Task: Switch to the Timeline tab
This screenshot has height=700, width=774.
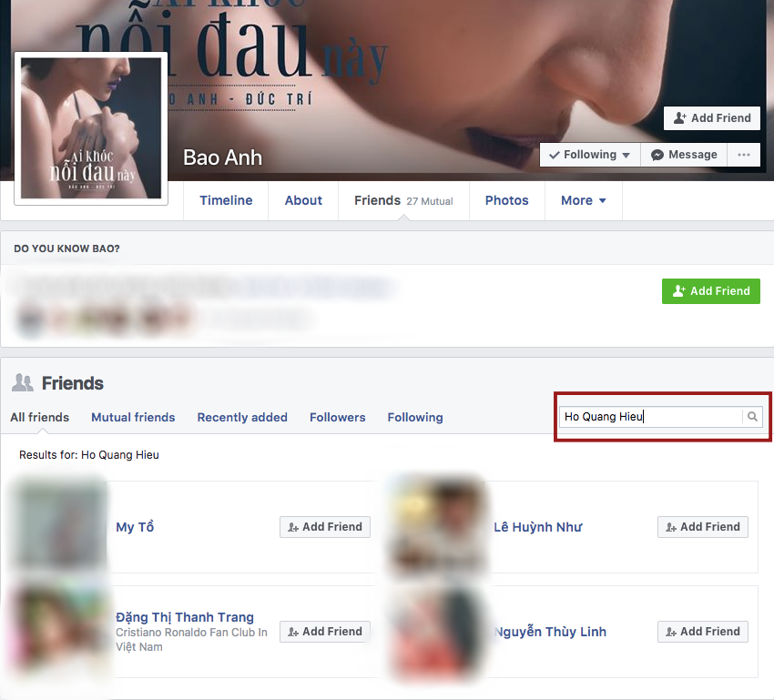Action: tap(226, 200)
